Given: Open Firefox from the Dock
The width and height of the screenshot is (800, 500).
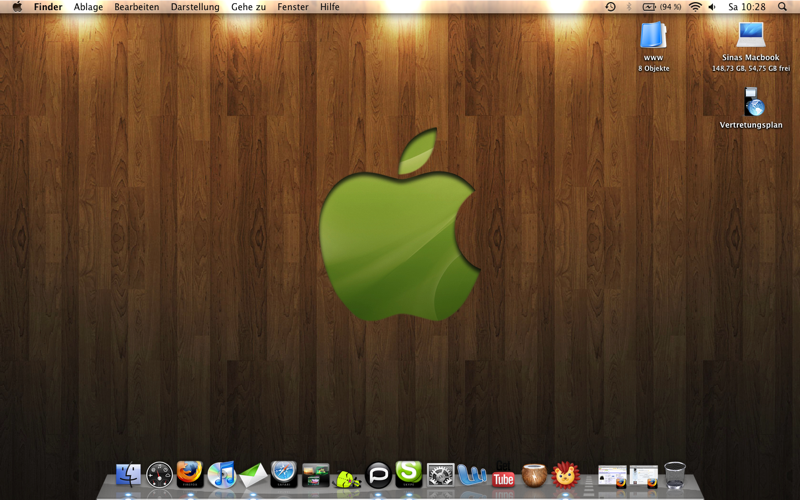Looking at the screenshot, I should (x=190, y=474).
